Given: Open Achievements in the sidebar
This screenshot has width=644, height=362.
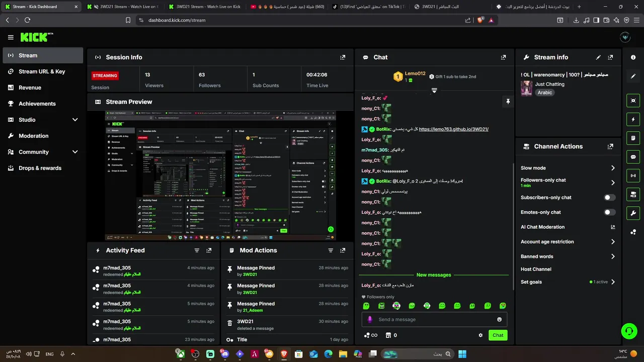Looking at the screenshot, I should 43,104.
